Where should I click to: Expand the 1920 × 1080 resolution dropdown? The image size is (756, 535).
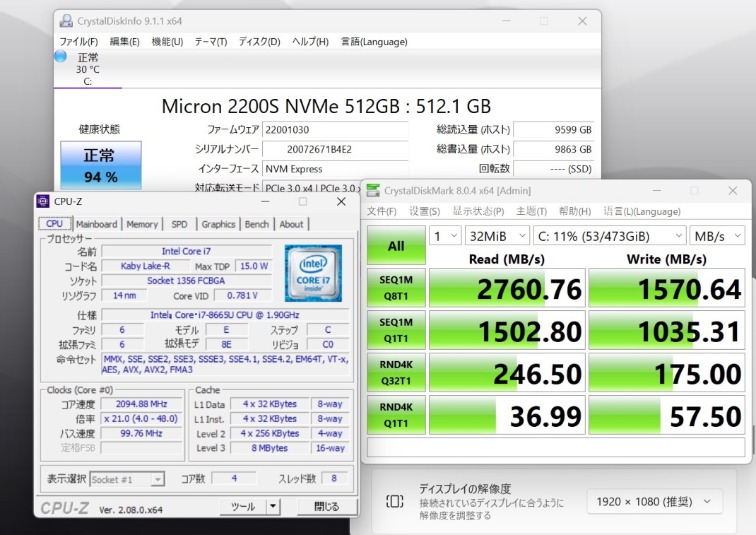coord(654,502)
